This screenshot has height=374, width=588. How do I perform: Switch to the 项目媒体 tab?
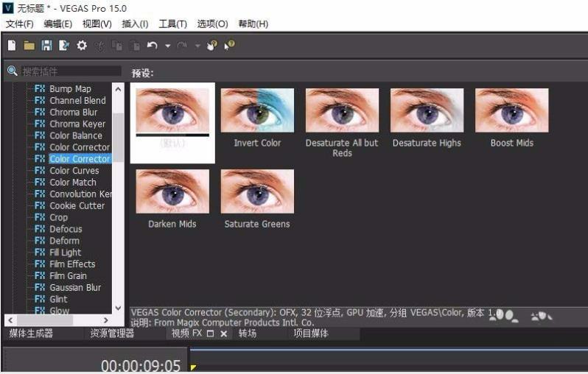pyautogui.click(x=311, y=334)
